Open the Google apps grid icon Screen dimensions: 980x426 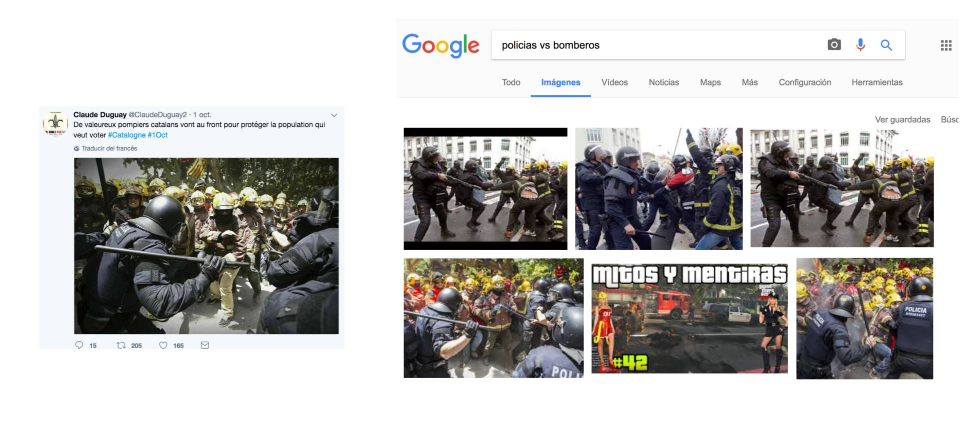(x=946, y=45)
